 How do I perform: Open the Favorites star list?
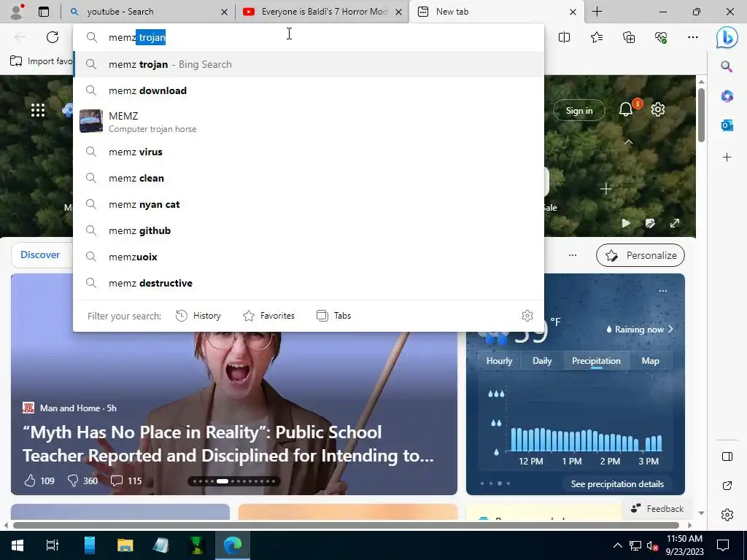point(597,37)
